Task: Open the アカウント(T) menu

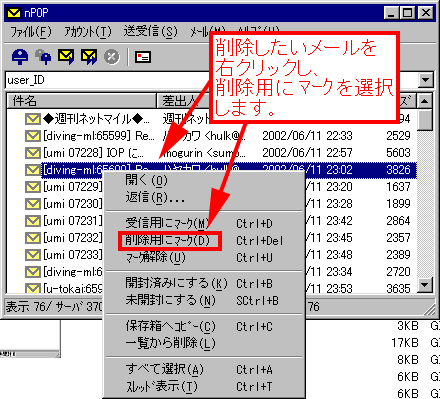Action: [88, 32]
